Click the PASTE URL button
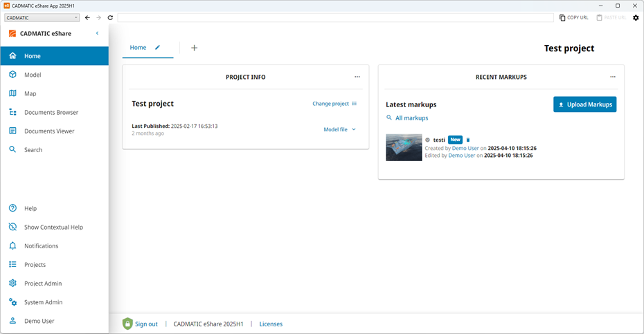This screenshot has height=334, width=644. [611, 18]
